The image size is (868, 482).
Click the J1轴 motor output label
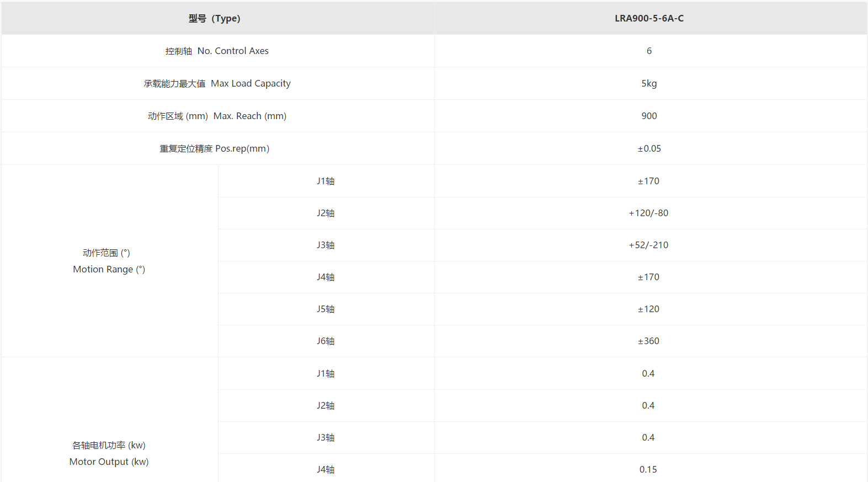pyautogui.click(x=326, y=373)
